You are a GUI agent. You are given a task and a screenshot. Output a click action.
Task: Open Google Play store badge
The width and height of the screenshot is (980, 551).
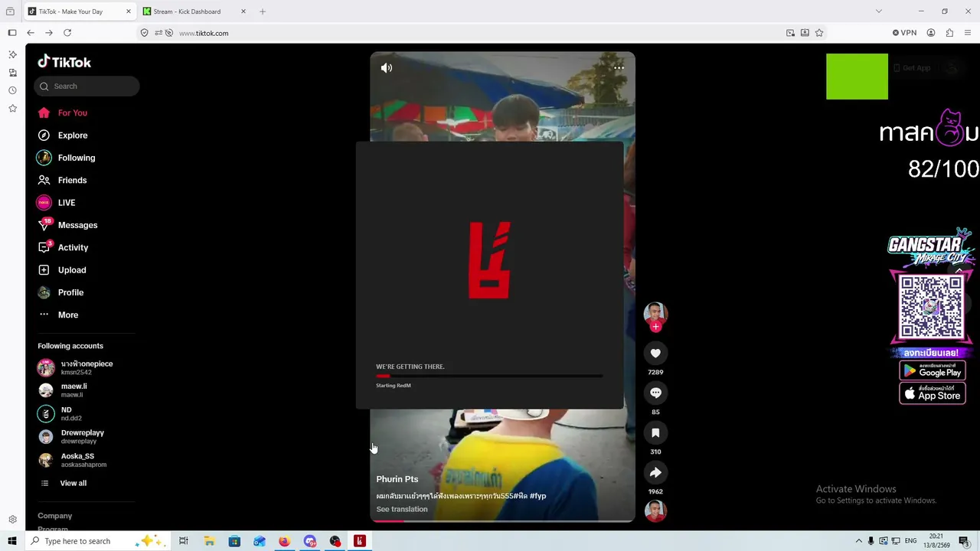click(932, 370)
